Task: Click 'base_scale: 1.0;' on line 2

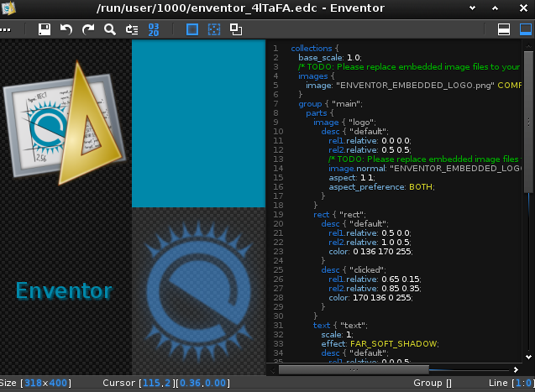Action: 330,58
